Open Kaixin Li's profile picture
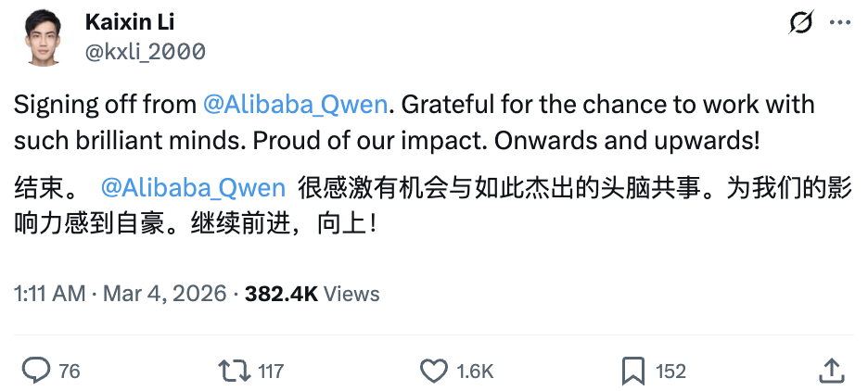The height and width of the screenshot is (391, 868). point(40,37)
